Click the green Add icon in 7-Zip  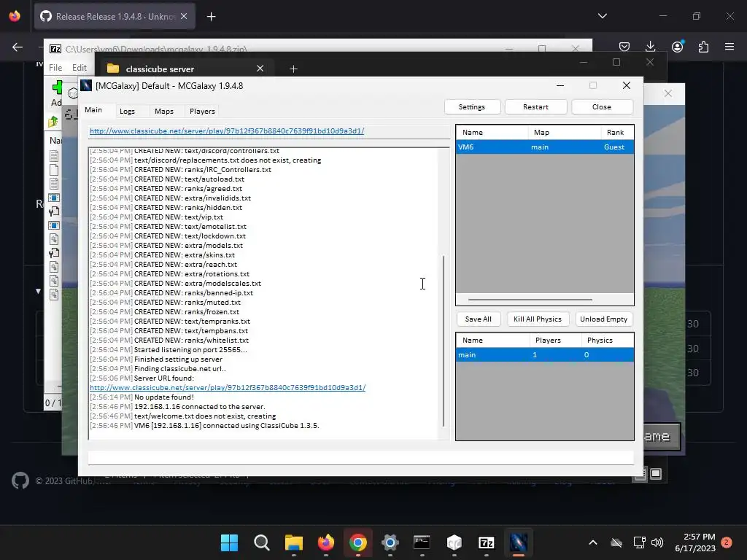(x=57, y=87)
